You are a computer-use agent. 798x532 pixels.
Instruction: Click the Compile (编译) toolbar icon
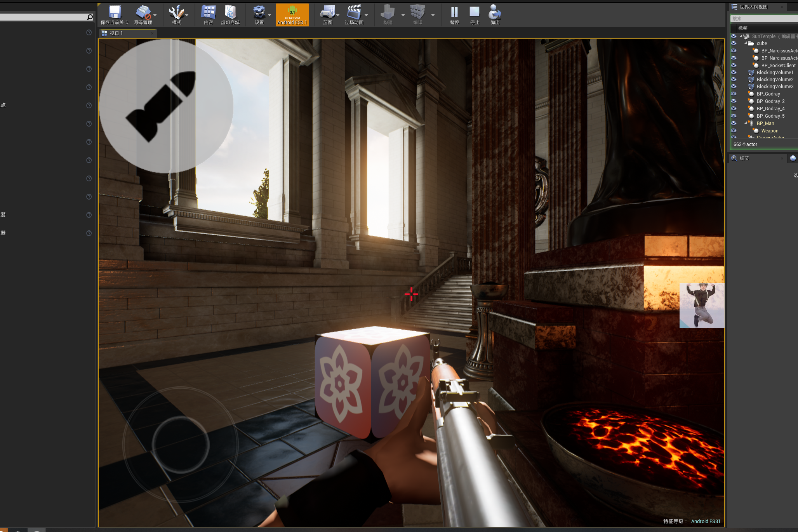coord(417,12)
